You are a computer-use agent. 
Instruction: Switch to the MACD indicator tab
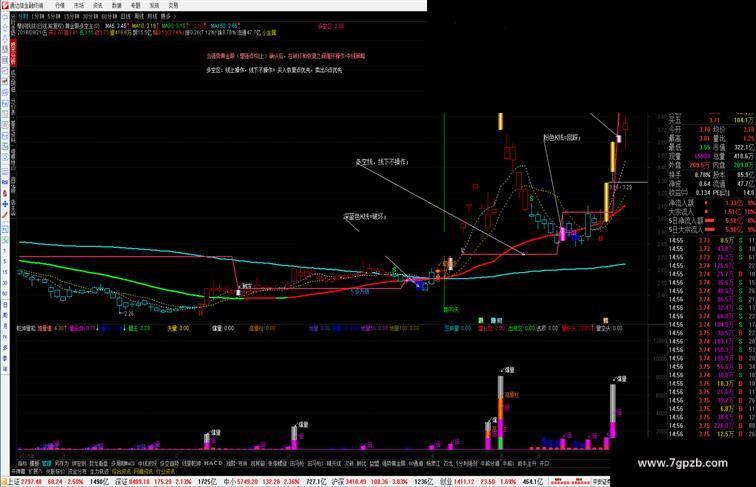213,463
